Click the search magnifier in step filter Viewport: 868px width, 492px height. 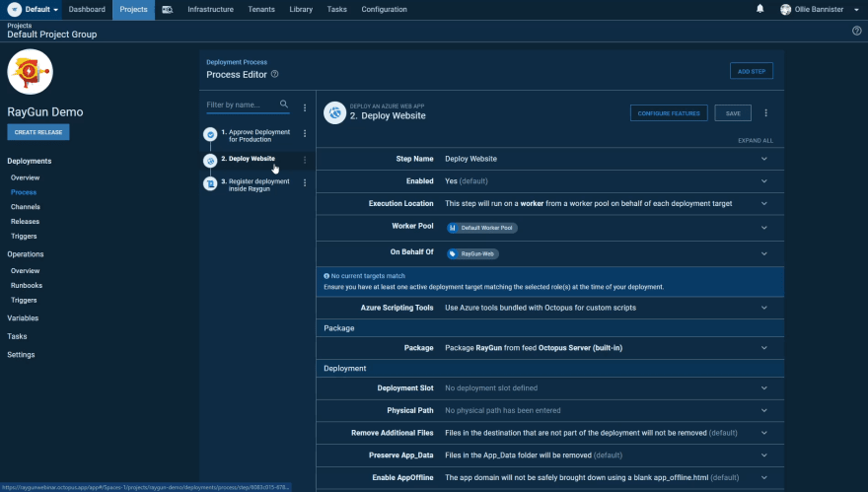(x=284, y=105)
